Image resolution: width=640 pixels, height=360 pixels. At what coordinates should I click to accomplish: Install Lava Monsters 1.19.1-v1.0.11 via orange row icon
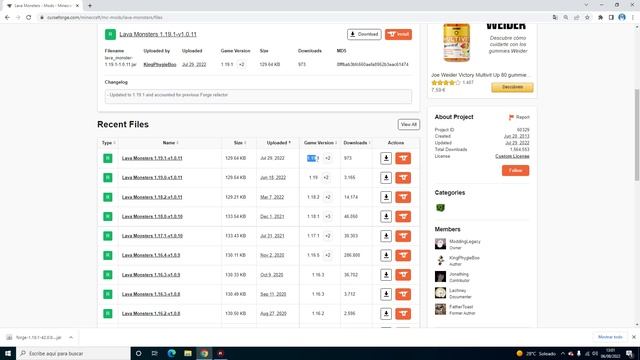[403, 158]
